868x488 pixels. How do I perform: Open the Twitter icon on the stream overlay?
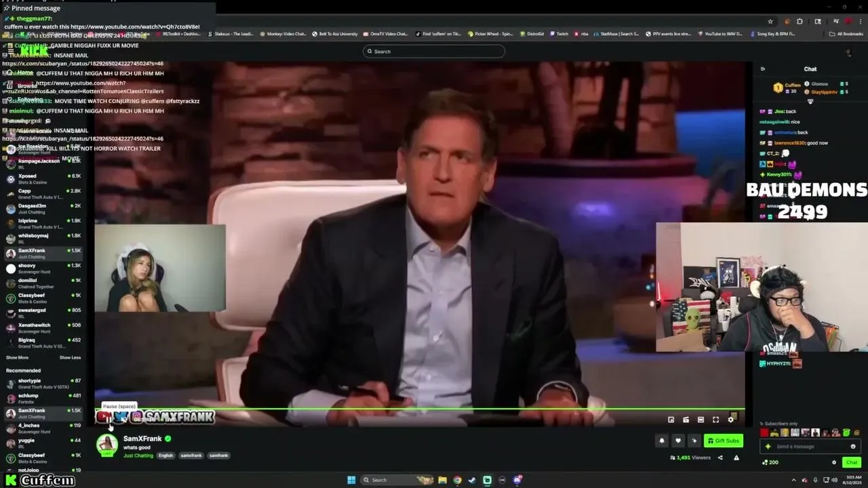pos(121,417)
